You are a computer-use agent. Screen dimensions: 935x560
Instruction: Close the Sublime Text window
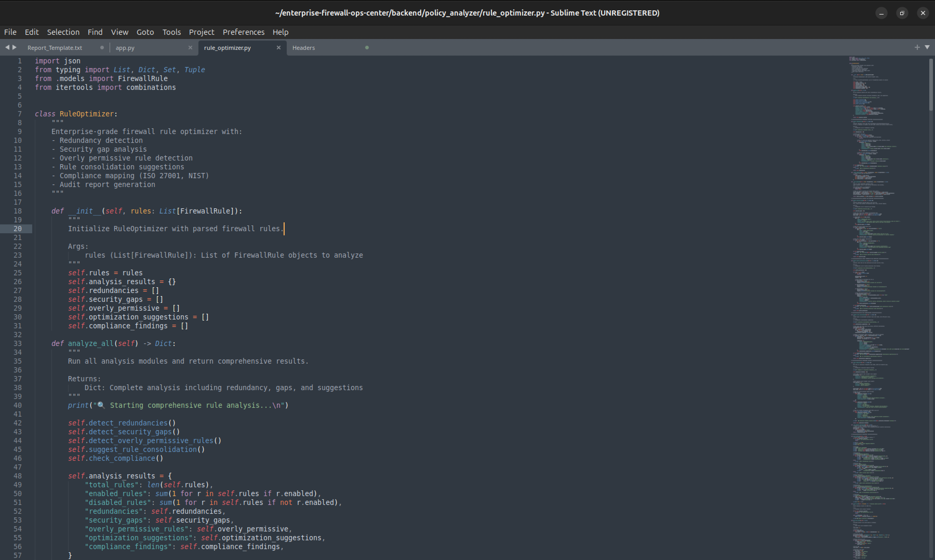[923, 13]
